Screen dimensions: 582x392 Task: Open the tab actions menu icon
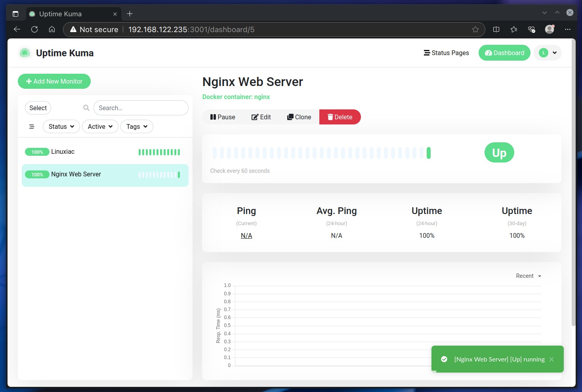pyautogui.click(x=15, y=14)
